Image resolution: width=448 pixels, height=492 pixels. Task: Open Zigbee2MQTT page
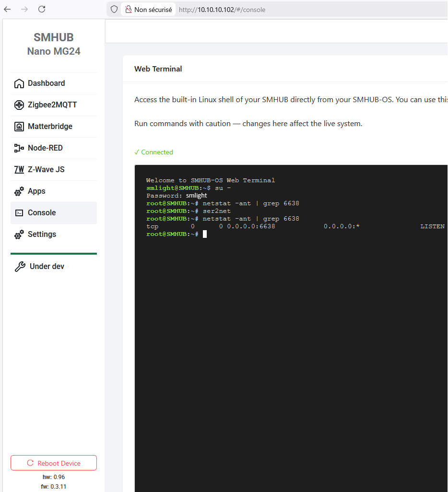pos(54,105)
